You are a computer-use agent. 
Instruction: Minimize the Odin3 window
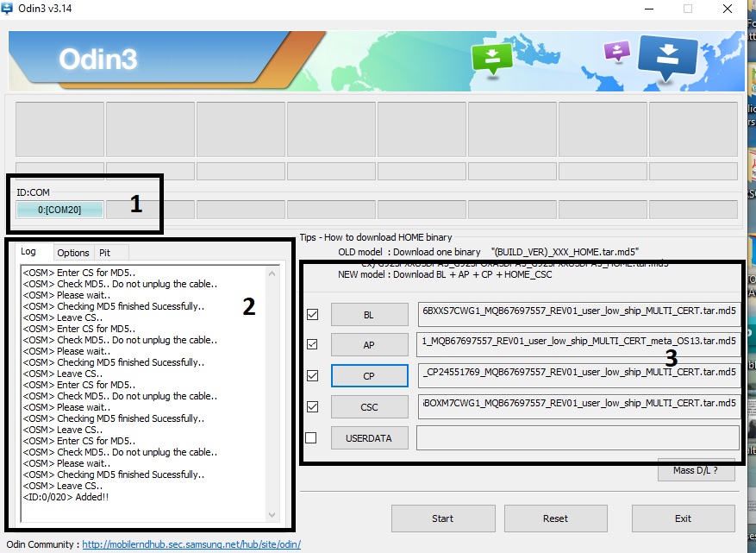(x=649, y=9)
